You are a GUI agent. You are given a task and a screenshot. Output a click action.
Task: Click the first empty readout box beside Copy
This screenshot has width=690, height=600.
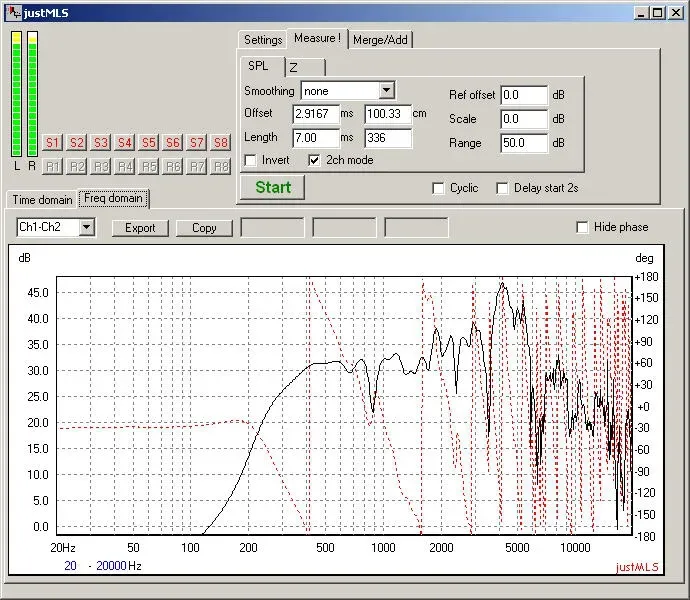[272, 228]
